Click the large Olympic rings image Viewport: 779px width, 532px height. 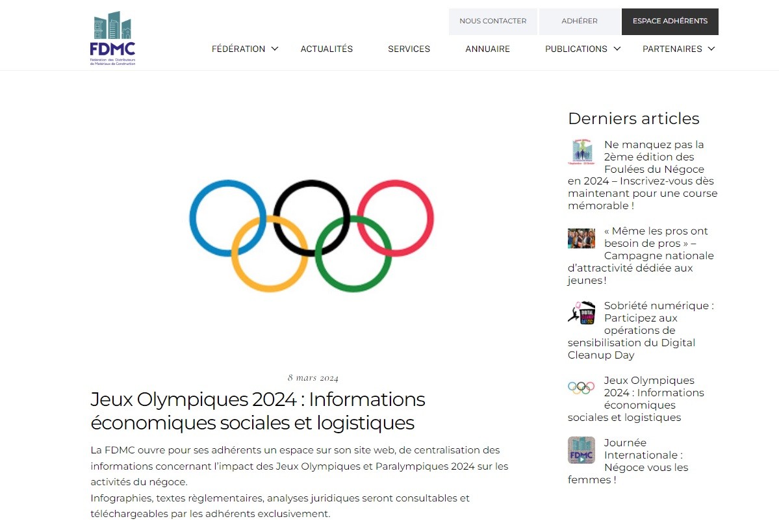tap(312, 234)
